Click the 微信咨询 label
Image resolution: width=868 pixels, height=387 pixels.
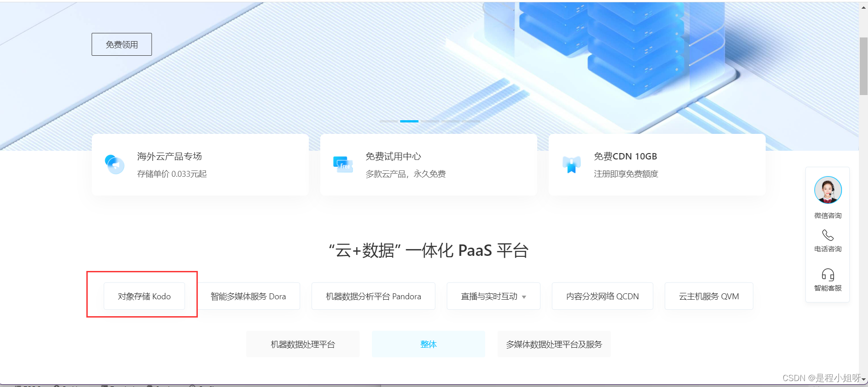(x=828, y=215)
